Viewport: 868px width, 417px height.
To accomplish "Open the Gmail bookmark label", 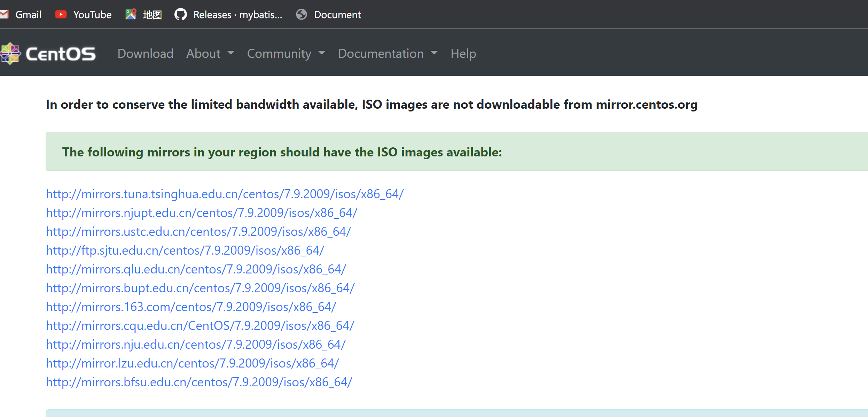I will pyautogui.click(x=28, y=15).
